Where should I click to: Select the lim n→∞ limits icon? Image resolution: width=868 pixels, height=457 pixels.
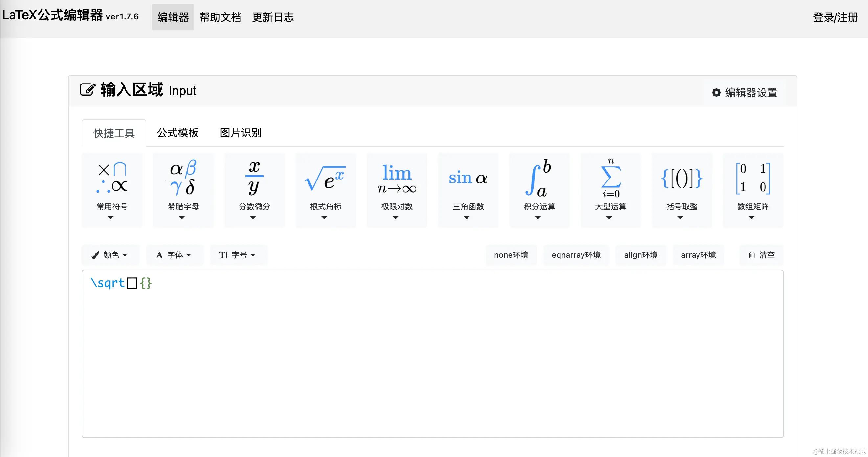397,179
